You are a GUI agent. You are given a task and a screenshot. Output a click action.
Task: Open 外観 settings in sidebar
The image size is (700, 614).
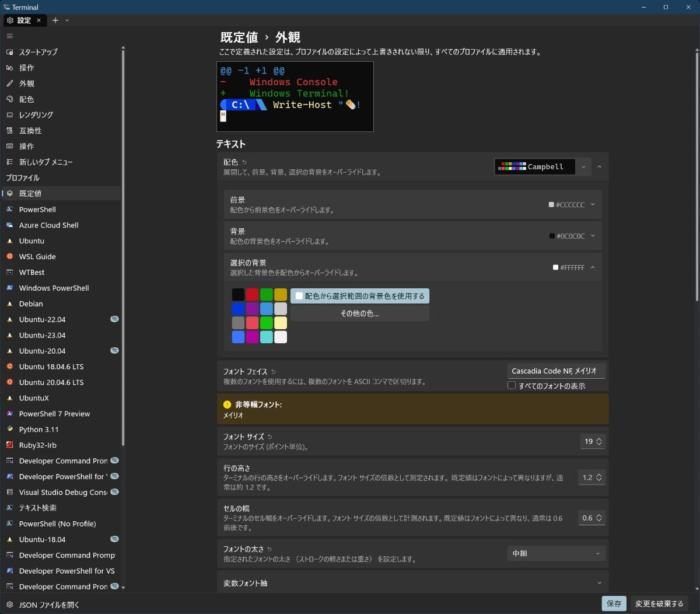tap(62, 83)
